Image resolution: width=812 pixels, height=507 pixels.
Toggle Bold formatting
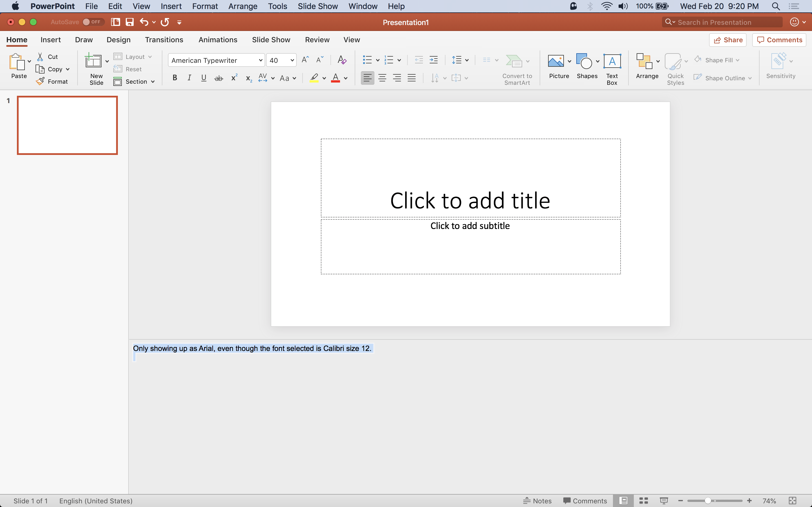pos(175,78)
